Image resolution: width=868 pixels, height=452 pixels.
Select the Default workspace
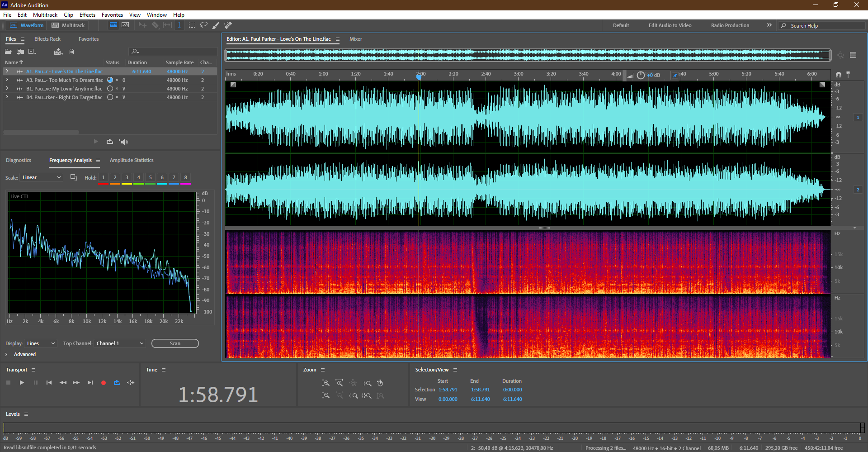click(x=621, y=25)
